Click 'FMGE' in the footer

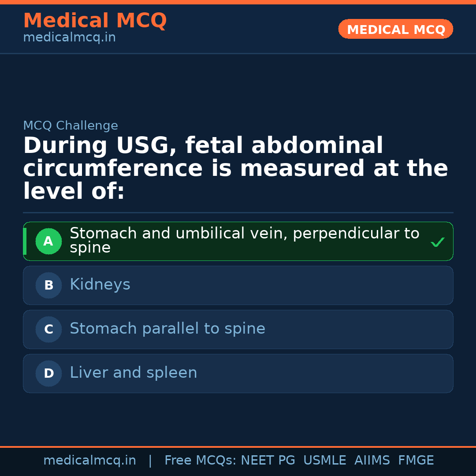416,461
